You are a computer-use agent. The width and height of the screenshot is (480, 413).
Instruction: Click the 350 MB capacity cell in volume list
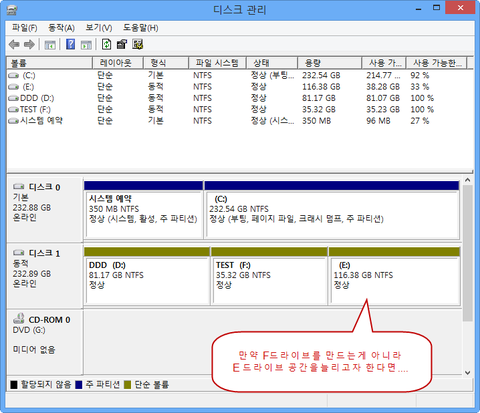click(x=316, y=121)
